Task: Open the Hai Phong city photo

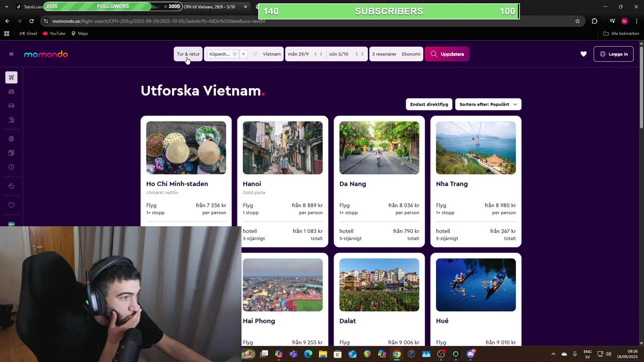Action: 283,285
